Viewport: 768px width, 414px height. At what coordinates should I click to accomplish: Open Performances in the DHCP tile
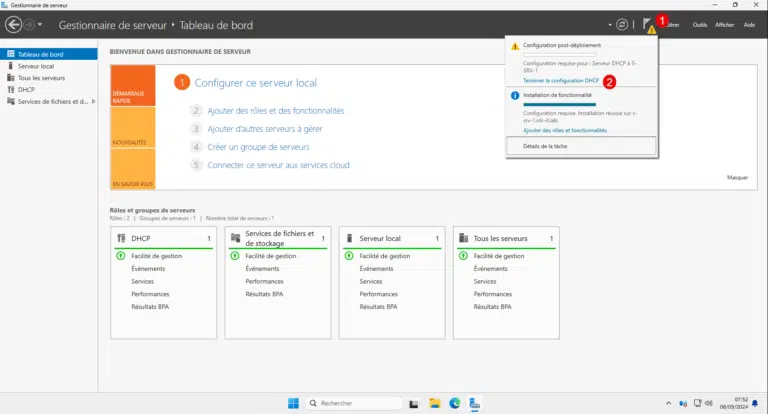[x=150, y=294]
